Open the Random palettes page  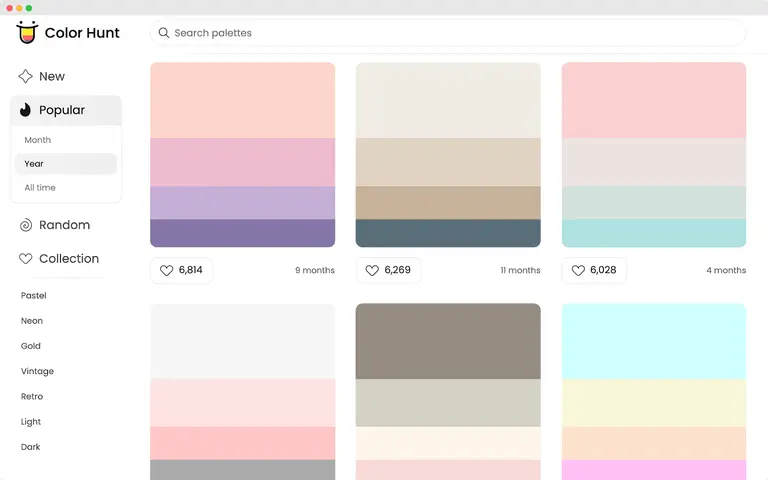66,225
